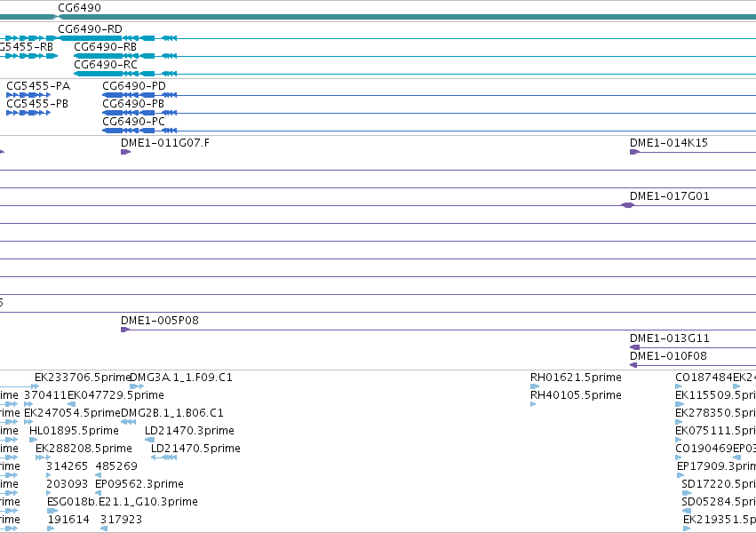Select the CG6490-PB protein label
Screen dimensions: 756x533
coord(133,104)
